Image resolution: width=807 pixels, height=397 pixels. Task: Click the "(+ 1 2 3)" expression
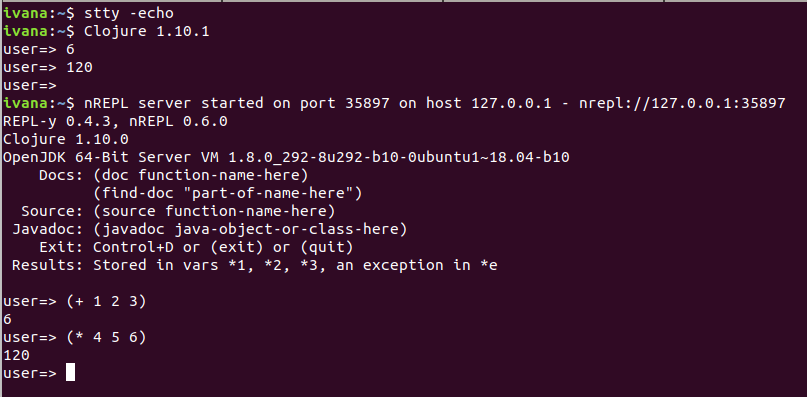(x=107, y=301)
